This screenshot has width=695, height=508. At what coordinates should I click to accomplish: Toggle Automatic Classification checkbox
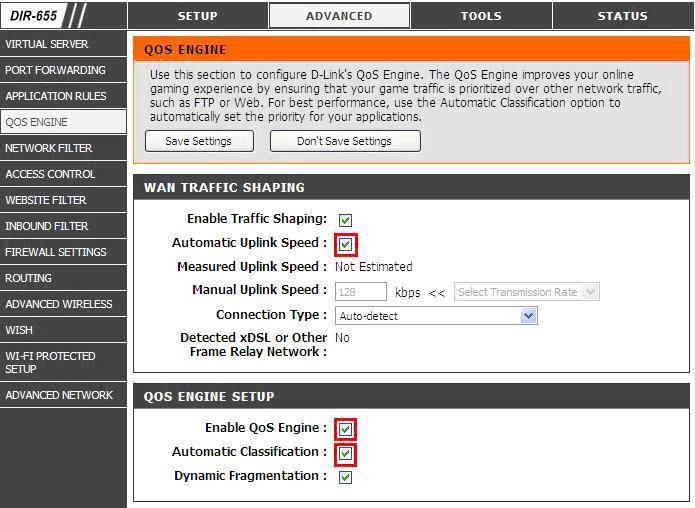pos(345,454)
